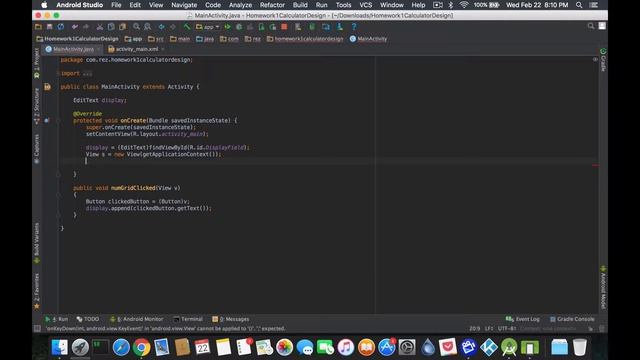Screen dimensions: 640x360
Task: Click the Save All toolbar icon
Action: (x=49, y=27)
